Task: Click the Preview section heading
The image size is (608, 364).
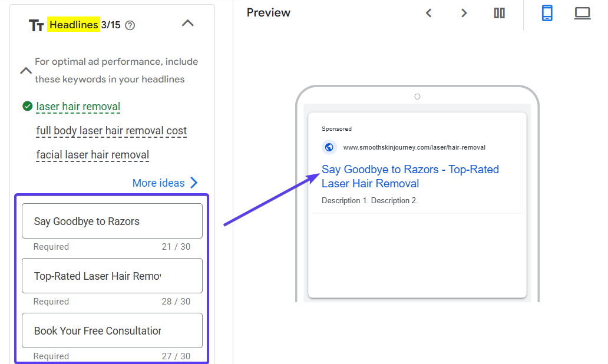Action: (x=268, y=12)
